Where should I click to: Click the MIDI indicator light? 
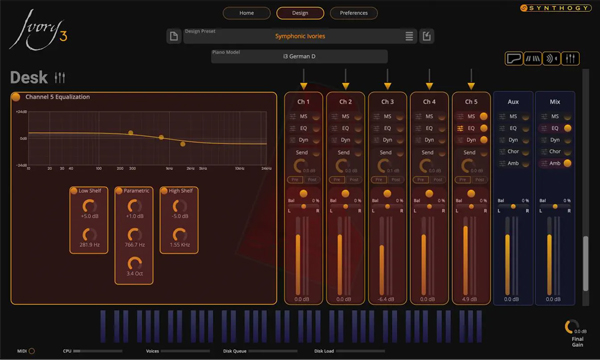(x=32, y=351)
